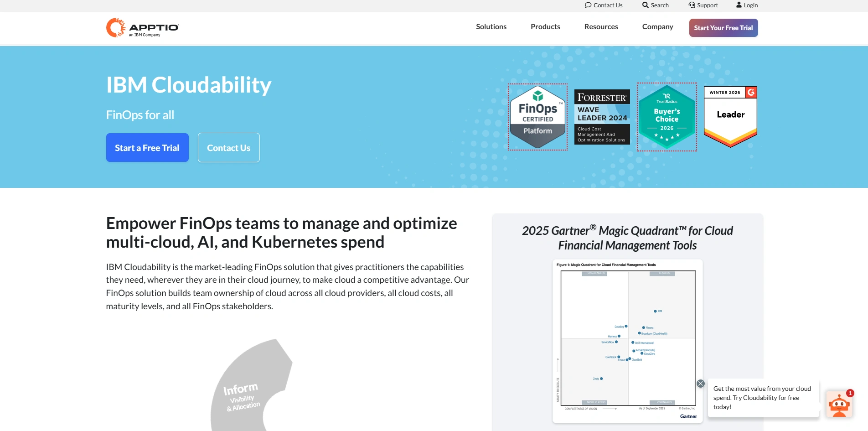Click the Start Your Free Trial button
This screenshot has height=431, width=868.
(x=723, y=27)
